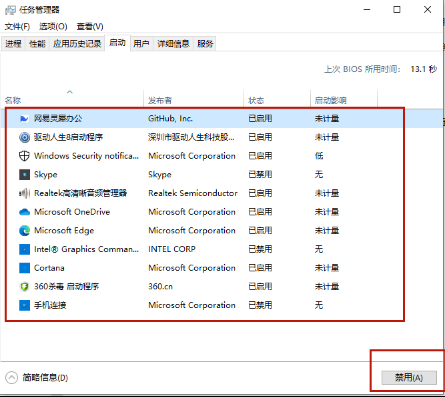Click the Windows Security shield icon

pyautogui.click(x=24, y=156)
